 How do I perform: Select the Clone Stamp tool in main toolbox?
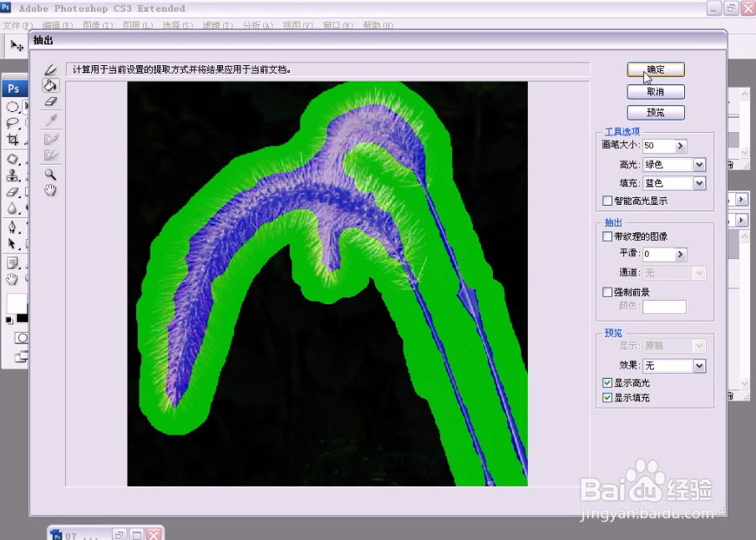[13, 175]
